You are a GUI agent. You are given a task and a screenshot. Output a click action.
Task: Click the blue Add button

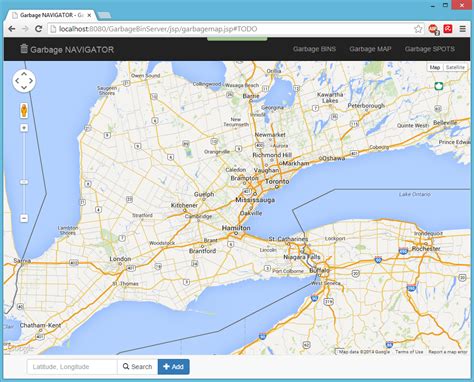[x=174, y=367]
